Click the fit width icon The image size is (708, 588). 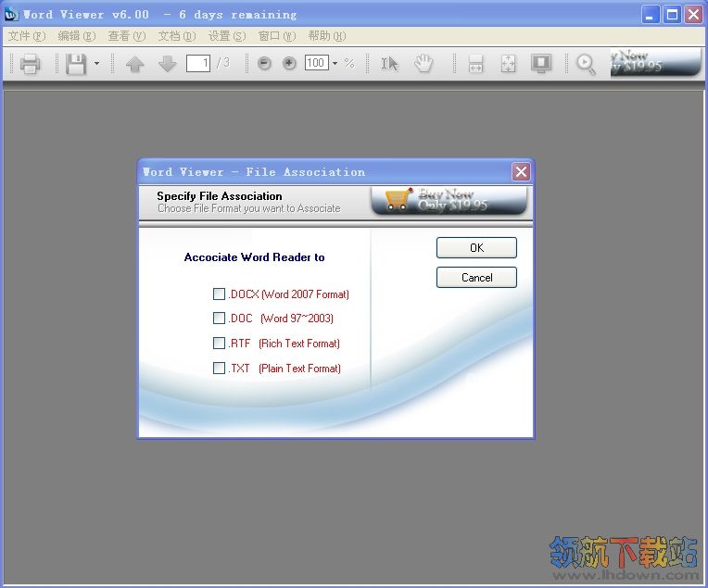(x=475, y=64)
